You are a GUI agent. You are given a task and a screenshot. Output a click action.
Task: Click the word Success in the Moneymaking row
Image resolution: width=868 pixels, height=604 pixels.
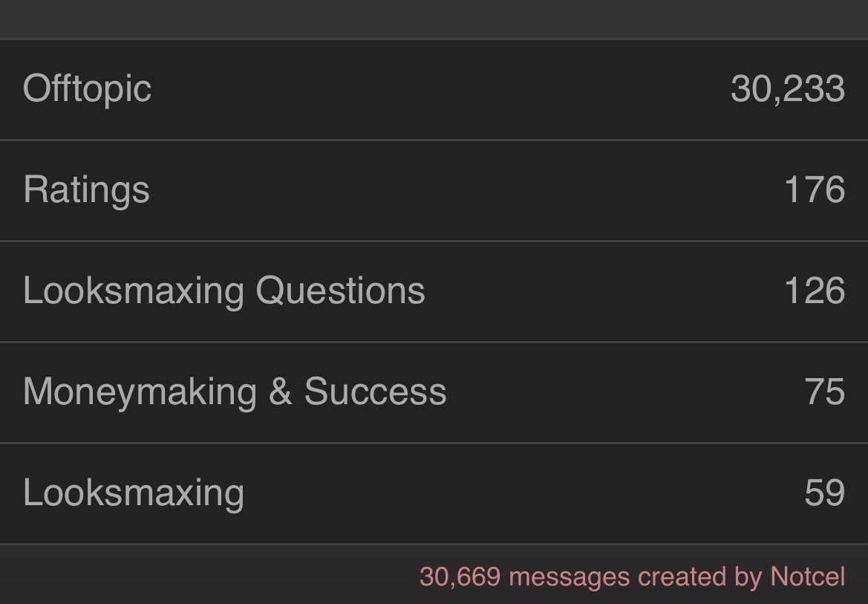pos(375,392)
